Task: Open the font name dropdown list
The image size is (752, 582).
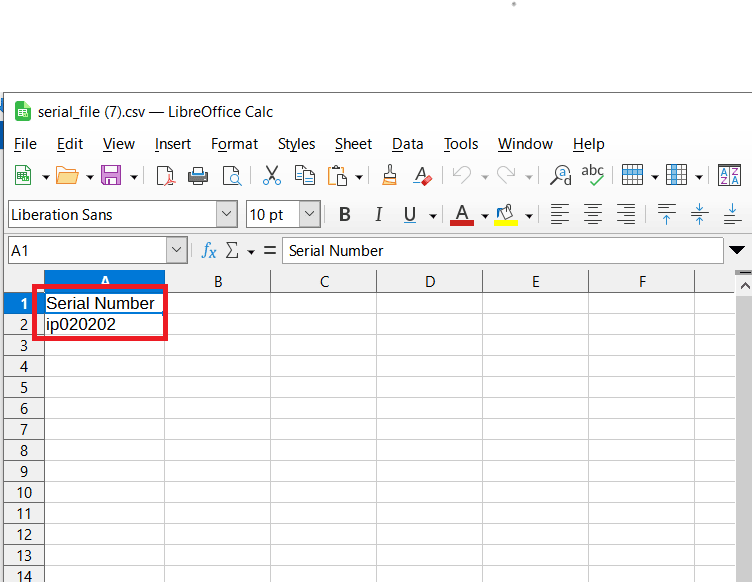Action: point(226,214)
